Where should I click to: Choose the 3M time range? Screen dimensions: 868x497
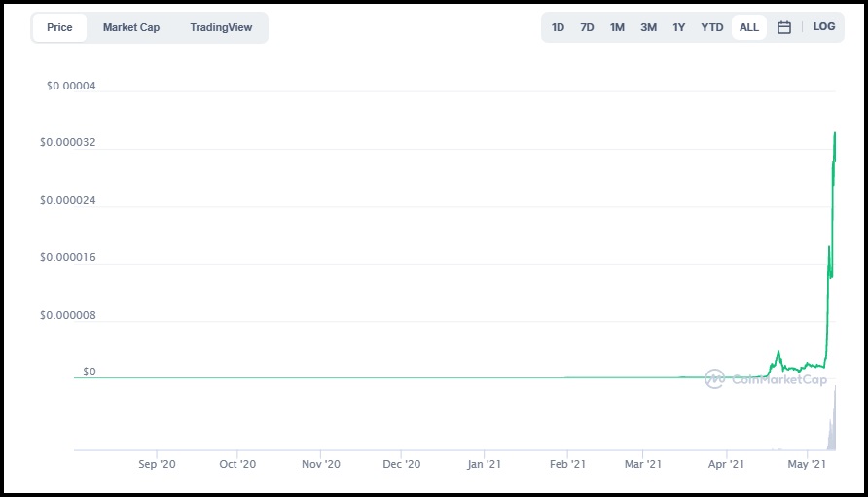tap(648, 27)
